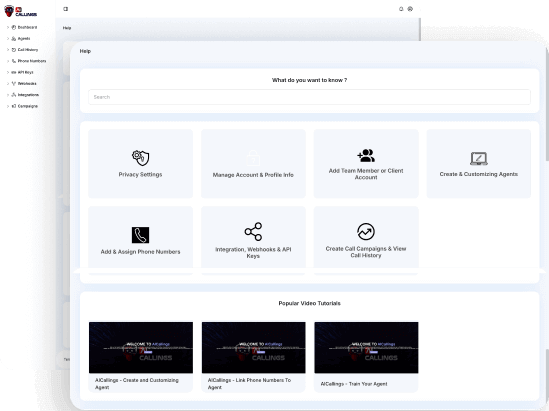The width and height of the screenshot is (549, 411).
Task: Open the 'Privacy Settings' card label
Action: coord(140,174)
